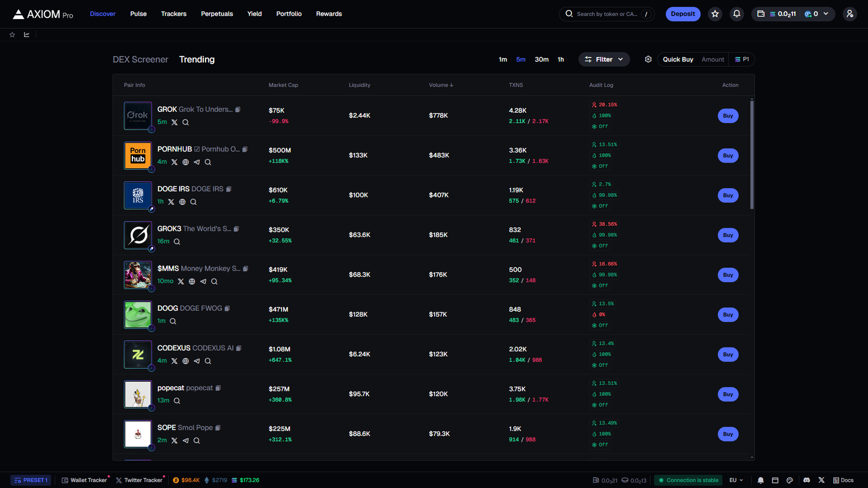The height and width of the screenshot is (488, 868).
Task: Go to Yield page
Action: pos(254,14)
